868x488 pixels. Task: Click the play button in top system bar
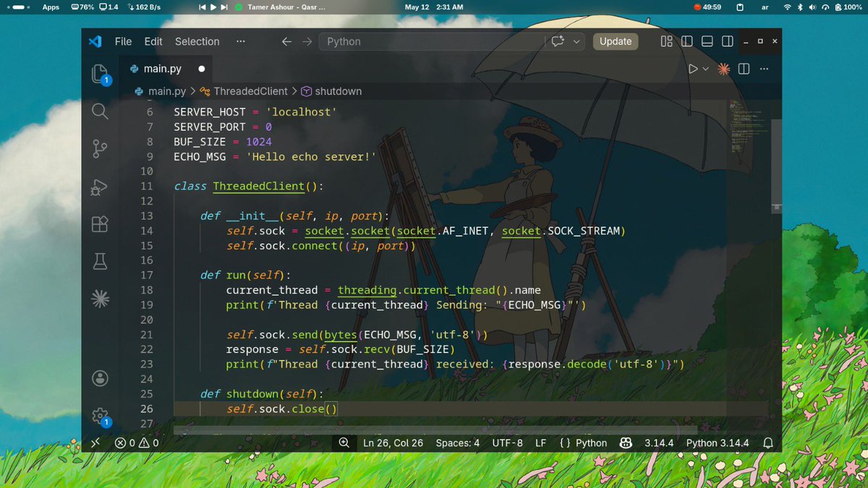213,7
